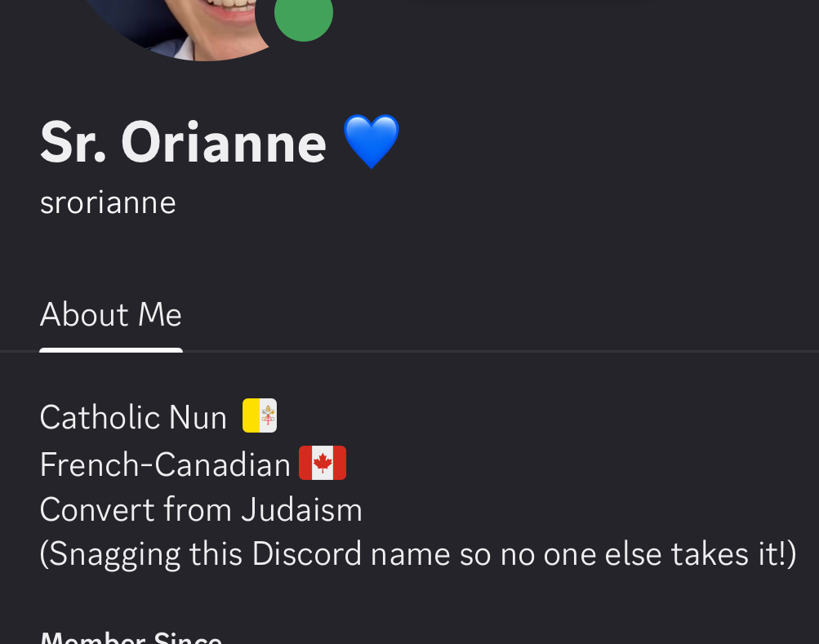Screen dimensions: 819x644
Task: Click the green online status indicator
Action: point(304,15)
